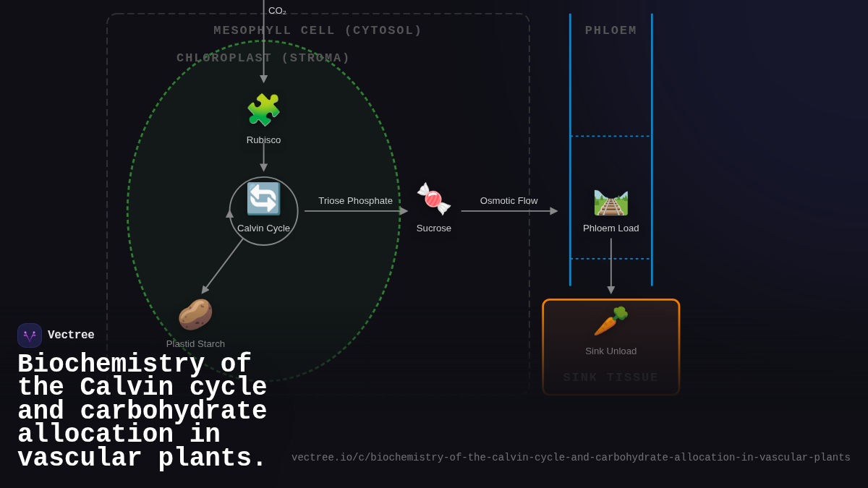Click the Calvin Cycle arrows icon
868x488 pixels.
click(x=263, y=200)
